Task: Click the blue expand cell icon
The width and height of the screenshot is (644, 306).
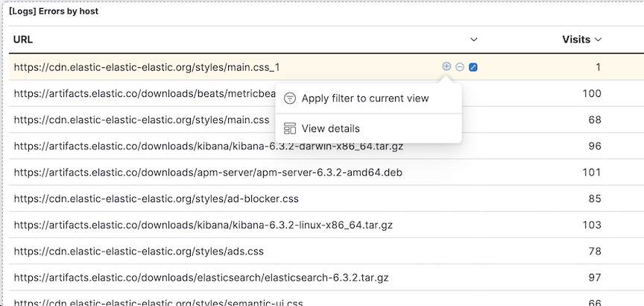Action: [473, 67]
